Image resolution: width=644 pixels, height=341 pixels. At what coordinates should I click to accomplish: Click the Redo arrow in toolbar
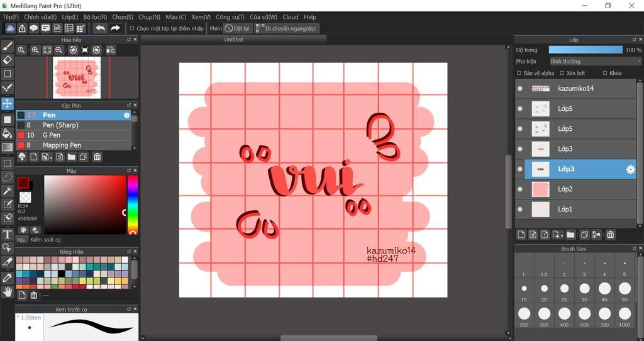[x=116, y=28]
